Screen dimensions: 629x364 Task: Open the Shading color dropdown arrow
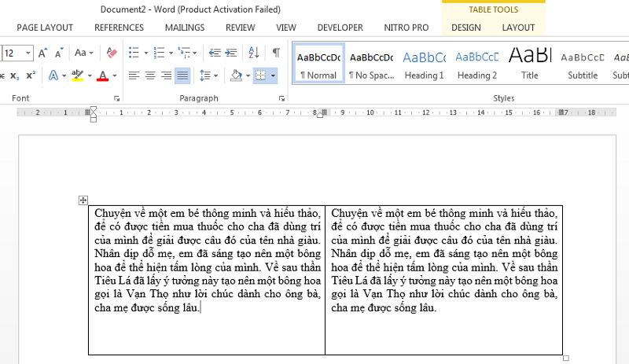click(248, 75)
